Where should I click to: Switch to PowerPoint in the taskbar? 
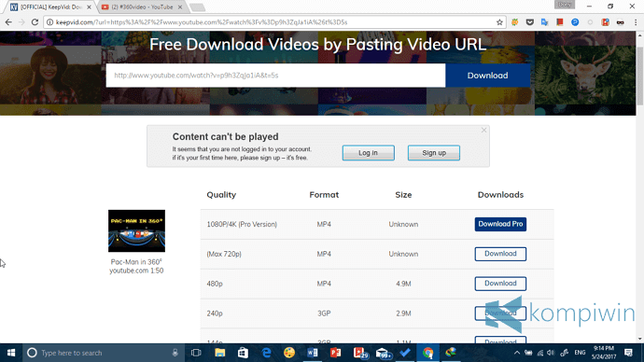tap(335, 353)
